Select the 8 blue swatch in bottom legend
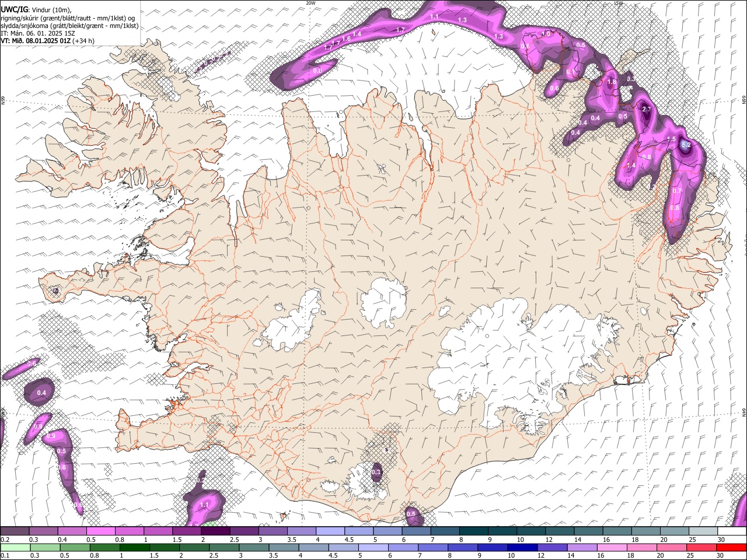 pyautogui.click(x=463, y=547)
